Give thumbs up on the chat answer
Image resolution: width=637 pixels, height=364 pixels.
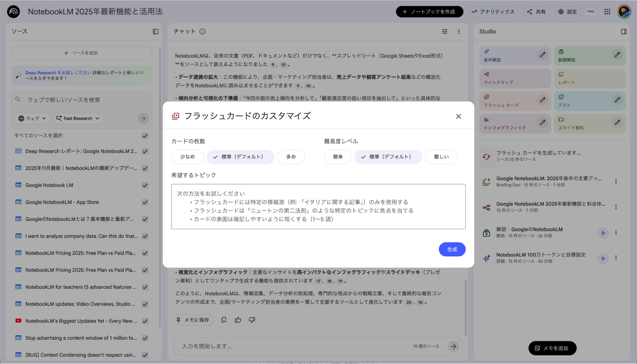pos(238,320)
